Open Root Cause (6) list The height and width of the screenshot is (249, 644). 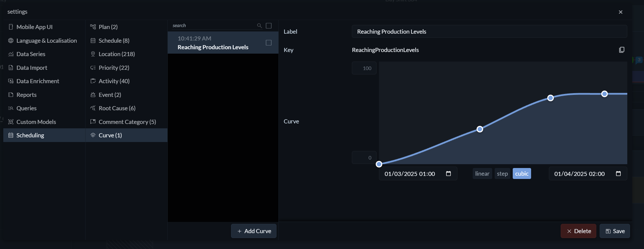pos(126,108)
